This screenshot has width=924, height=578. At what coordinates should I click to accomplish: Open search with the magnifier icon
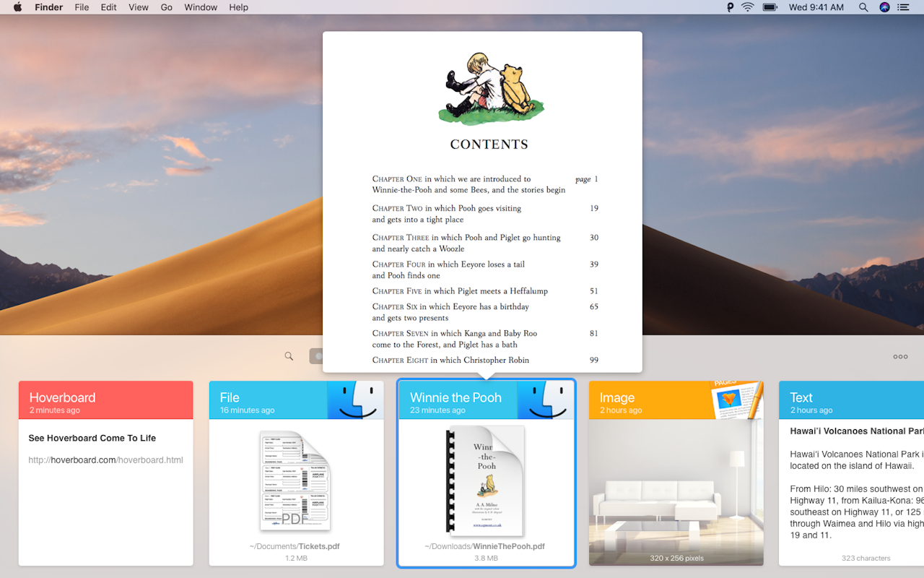(x=289, y=355)
